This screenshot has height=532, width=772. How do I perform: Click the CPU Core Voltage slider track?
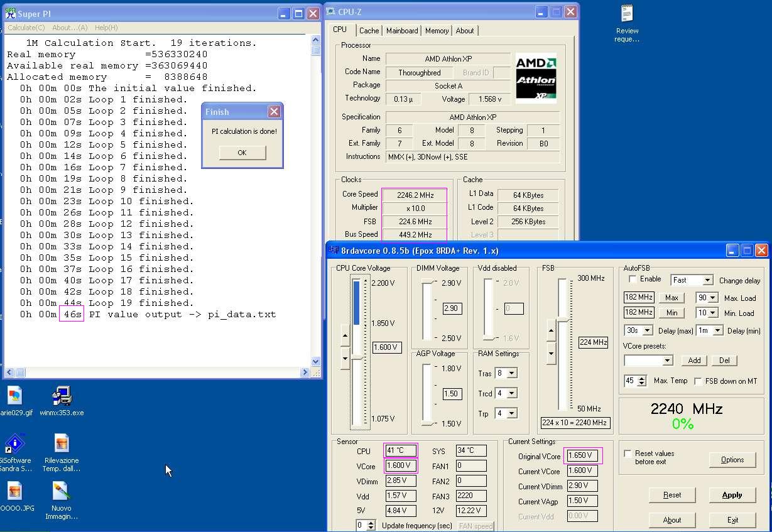357,351
